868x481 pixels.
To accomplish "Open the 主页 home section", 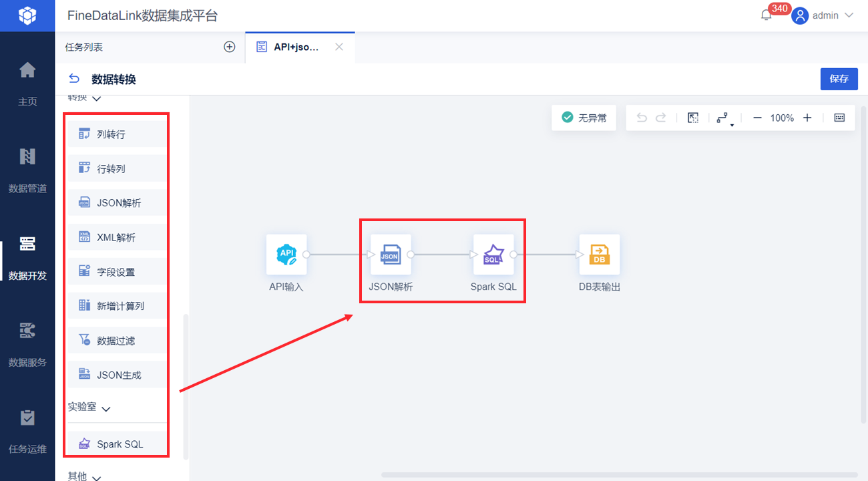I will point(27,84).
